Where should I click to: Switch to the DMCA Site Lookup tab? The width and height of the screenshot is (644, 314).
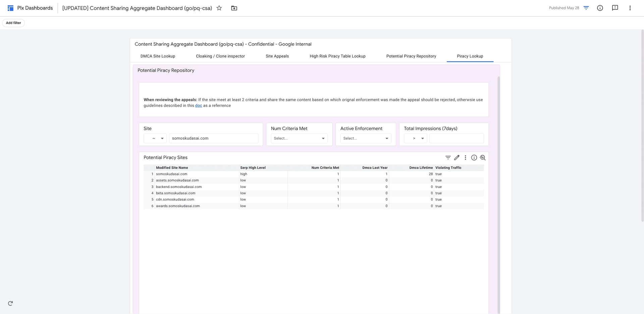[158, 56]
